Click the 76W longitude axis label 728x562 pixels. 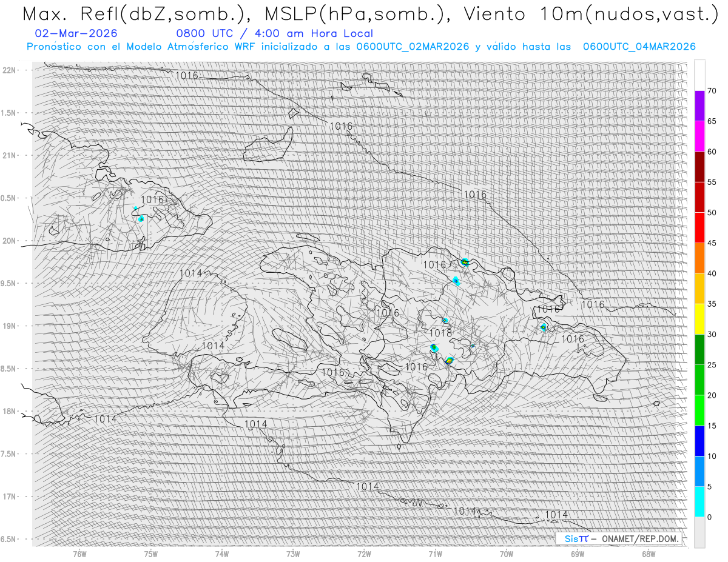(79, 554)
